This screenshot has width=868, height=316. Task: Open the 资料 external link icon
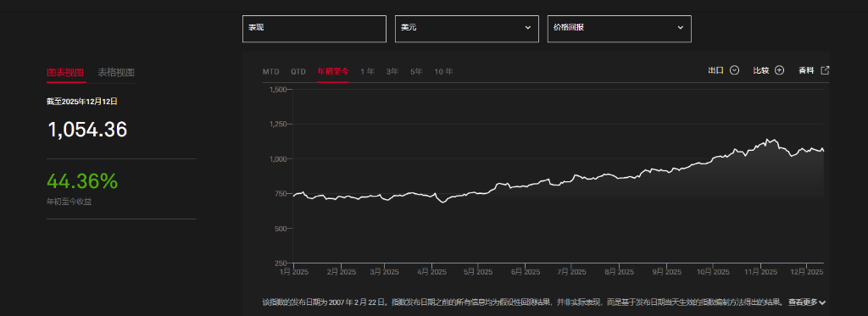(825, 70)
